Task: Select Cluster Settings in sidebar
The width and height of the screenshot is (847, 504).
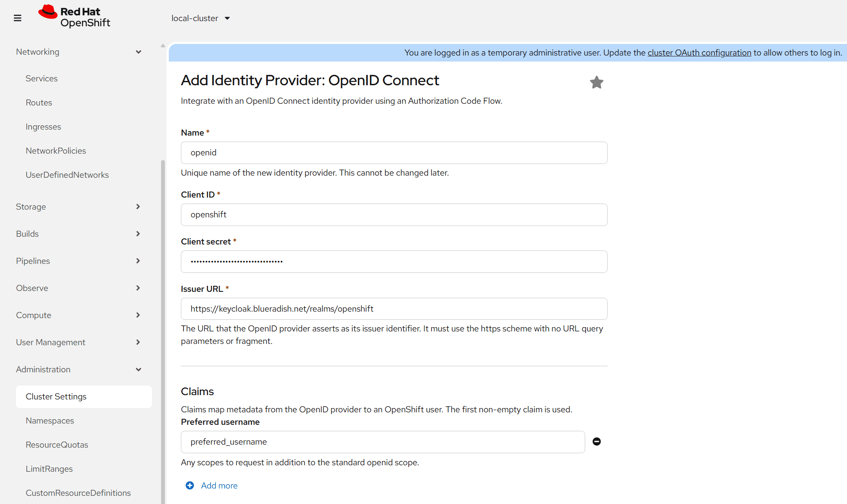Action: [84, 396]
